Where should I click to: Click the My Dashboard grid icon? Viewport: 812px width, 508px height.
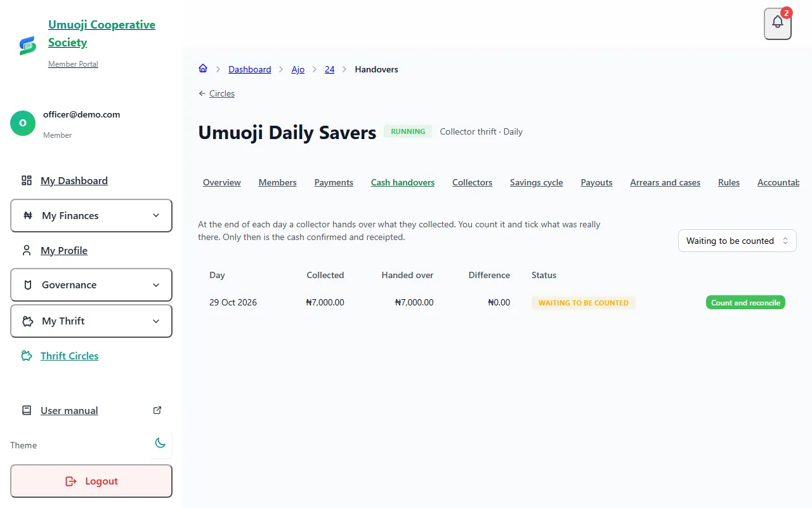pyautogui.click(x=27, y=180)
